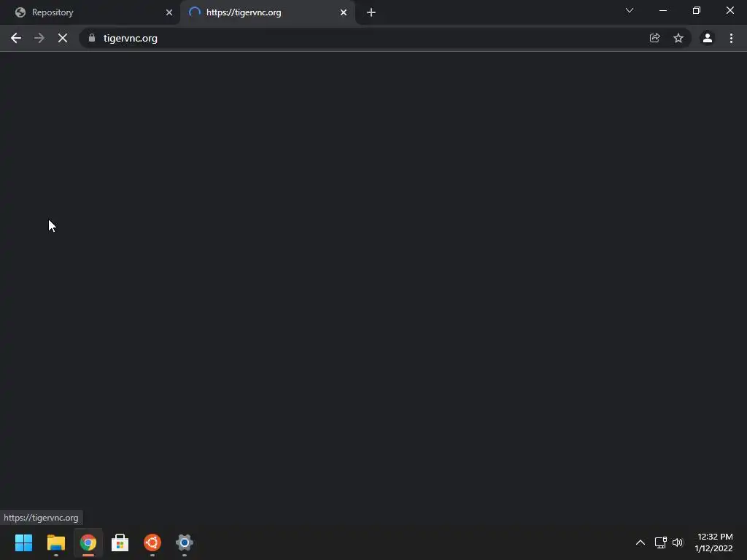Minimize the Chrome window
Viewport: 747px width, 560px height.
662,10
